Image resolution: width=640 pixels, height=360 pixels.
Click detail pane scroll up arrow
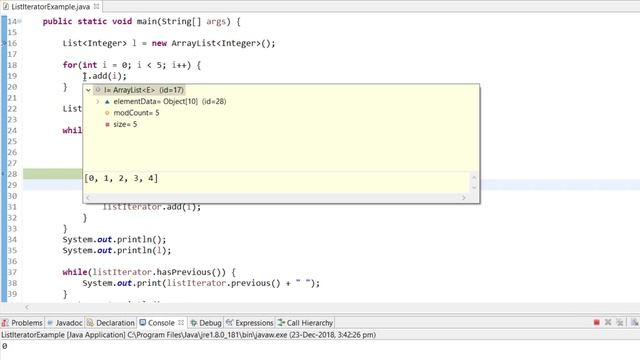click(474, 177)
